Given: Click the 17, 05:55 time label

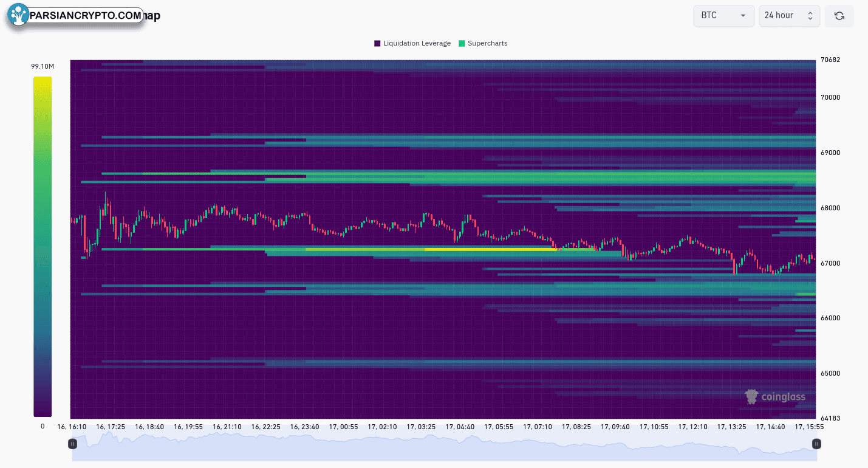Looking at the screenshot, I should coord(499,427).
